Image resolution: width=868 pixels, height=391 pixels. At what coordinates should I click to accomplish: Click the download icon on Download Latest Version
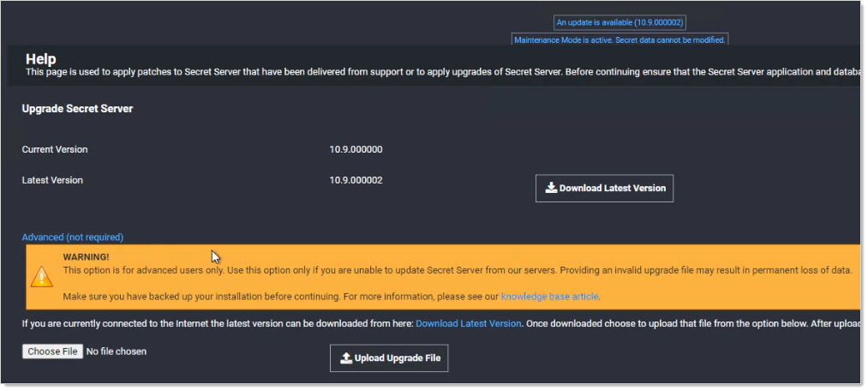(x=551, y=188)
